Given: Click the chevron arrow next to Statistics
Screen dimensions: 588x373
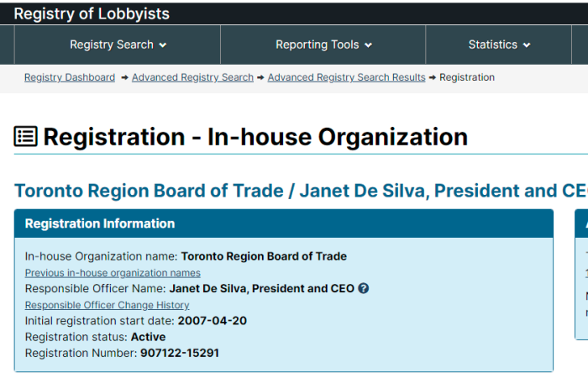Looking at the screenshot, I should (x=527, y=45).
